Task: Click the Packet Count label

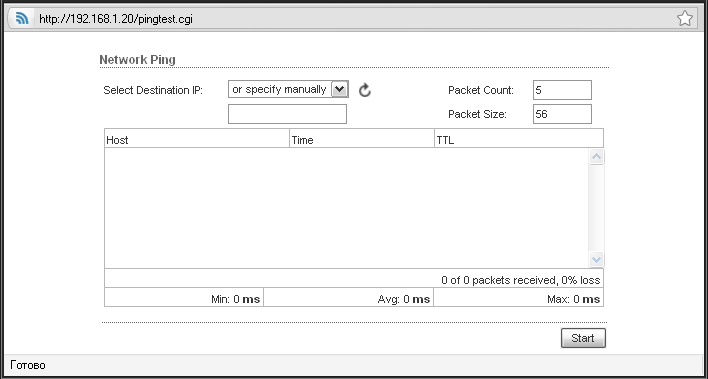Action: click(x=481, y=90)
